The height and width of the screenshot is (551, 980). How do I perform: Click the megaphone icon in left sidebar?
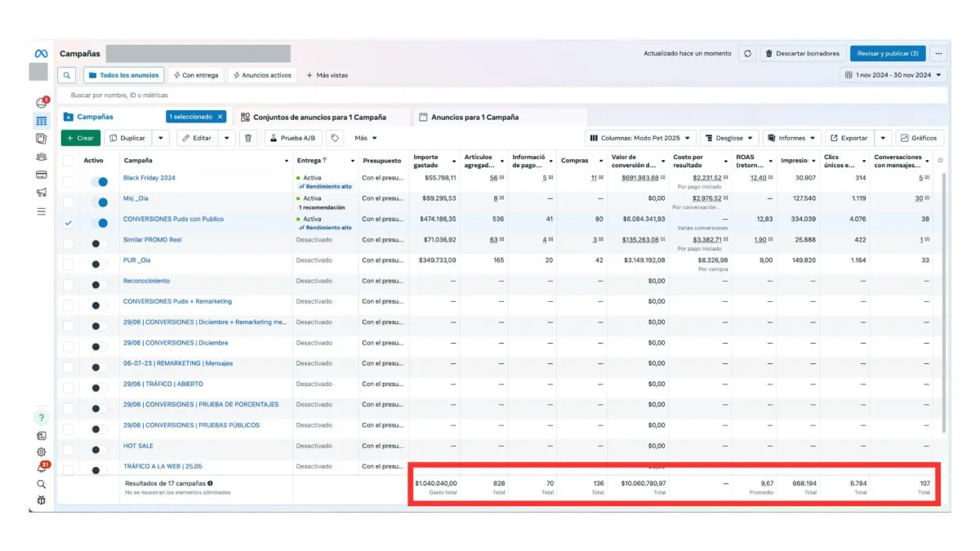coord(42,193)
